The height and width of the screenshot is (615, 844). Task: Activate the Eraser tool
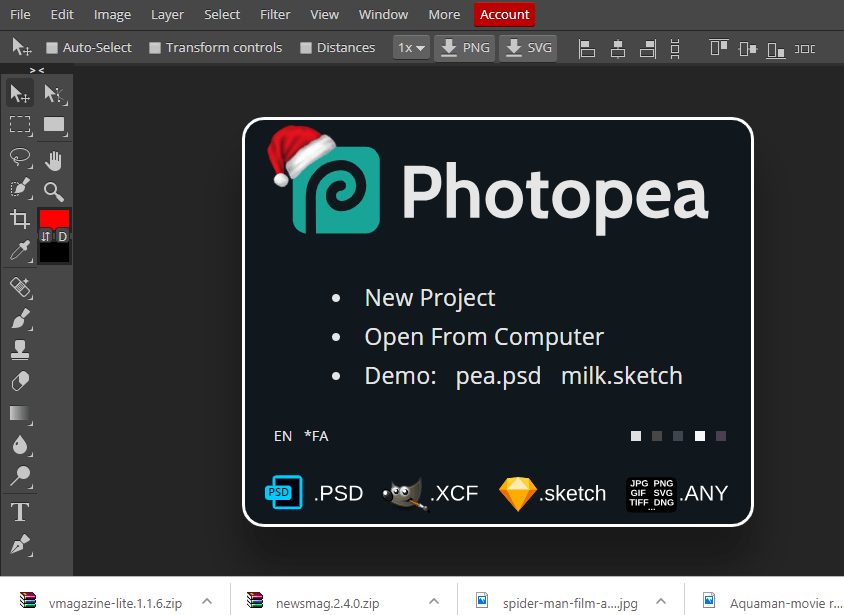click(x=20, y=381)
